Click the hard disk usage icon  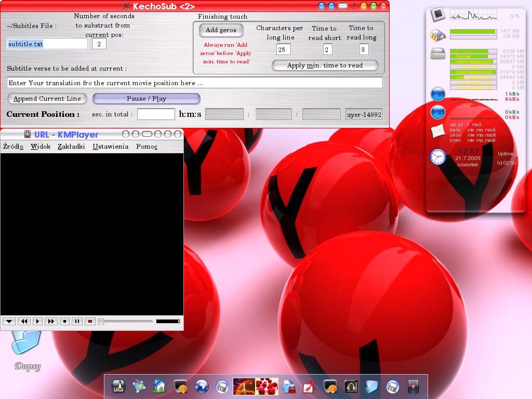[438, 54]
